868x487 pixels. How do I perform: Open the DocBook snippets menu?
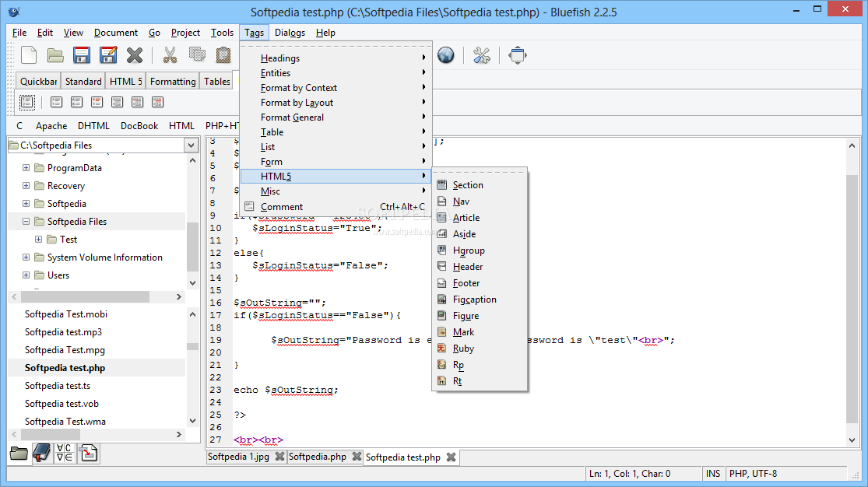pos(139,125)
